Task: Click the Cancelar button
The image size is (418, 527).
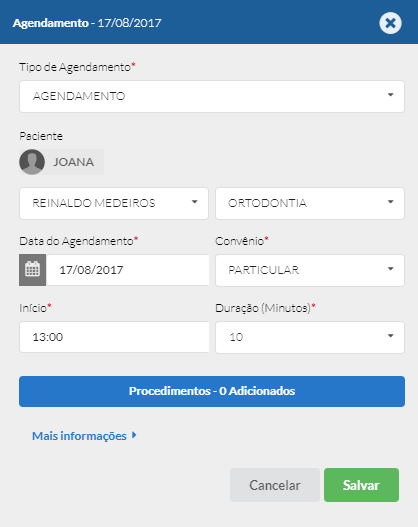Action: point(275,485)
